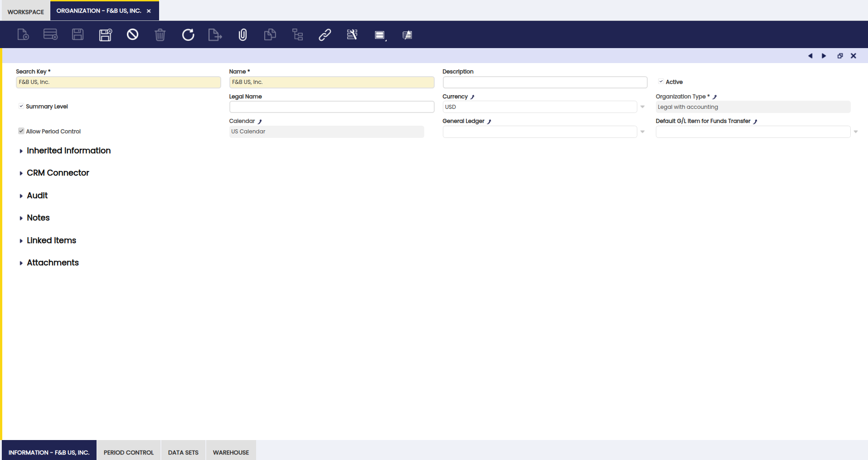
Task: Click the New Document toolbar icon
Action: [x=23, y=34]
